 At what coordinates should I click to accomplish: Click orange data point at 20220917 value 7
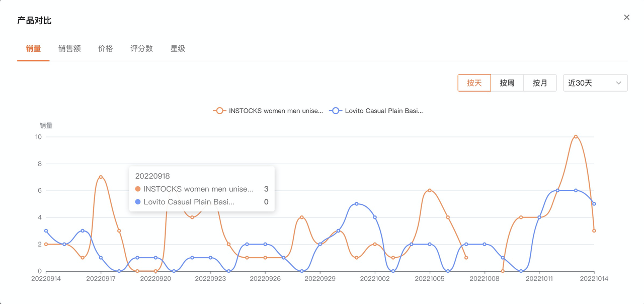click(x=101, y=177)
